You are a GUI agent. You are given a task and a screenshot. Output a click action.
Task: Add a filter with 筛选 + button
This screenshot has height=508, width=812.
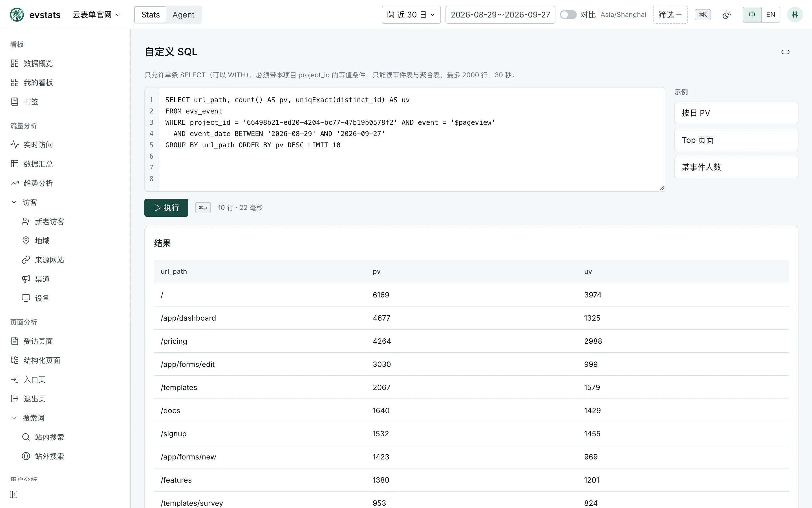coord(670,14)
